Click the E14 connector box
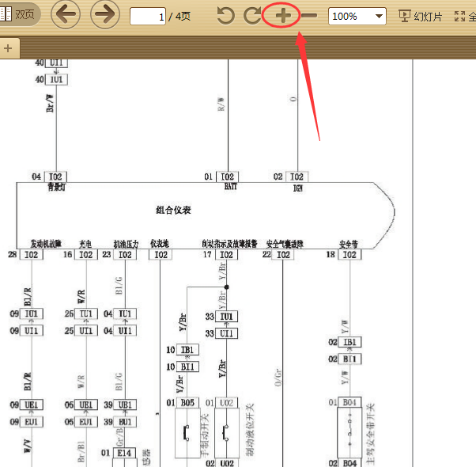Image resolution: width=476 pixels, height=467 pixels. click(124, 453)
